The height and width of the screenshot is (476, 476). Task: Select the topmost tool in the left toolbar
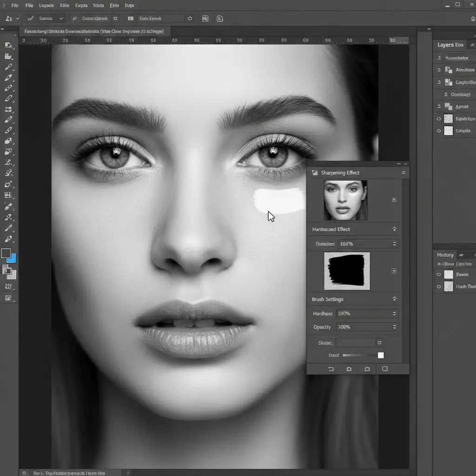tap(8, 45)
